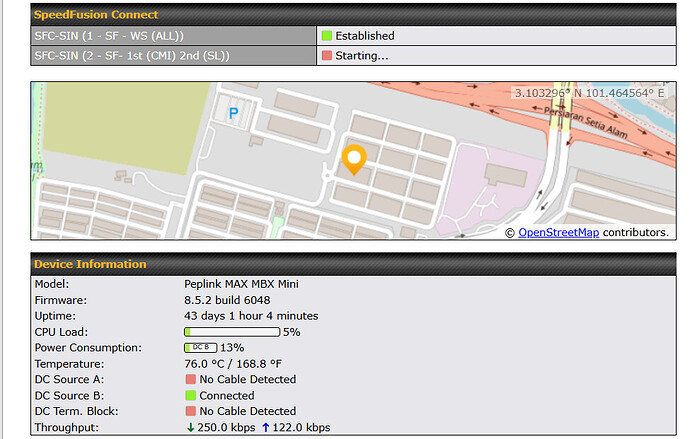Open the OpenStreetMap link
The height and width of the screenshot is (439, 690).
click(558, 232)
